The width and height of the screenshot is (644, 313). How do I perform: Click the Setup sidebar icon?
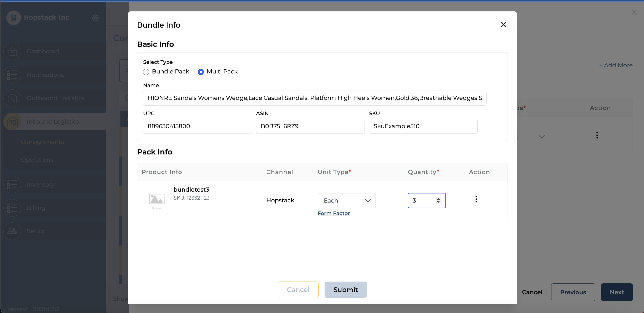12,231
